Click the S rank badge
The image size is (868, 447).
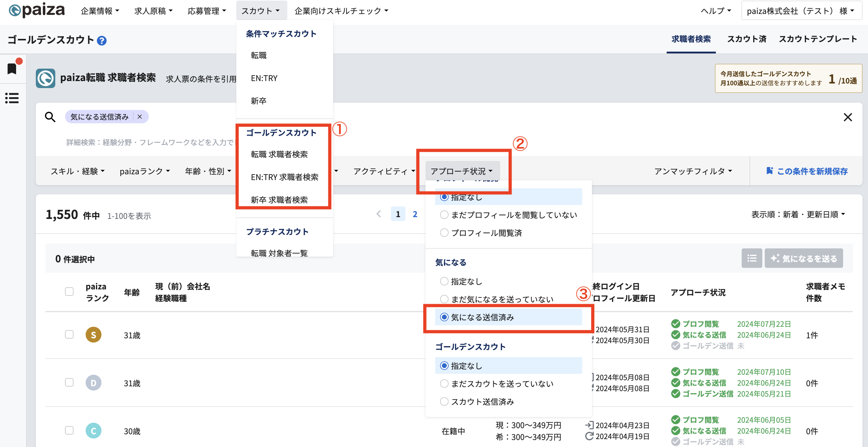point(93,335)
